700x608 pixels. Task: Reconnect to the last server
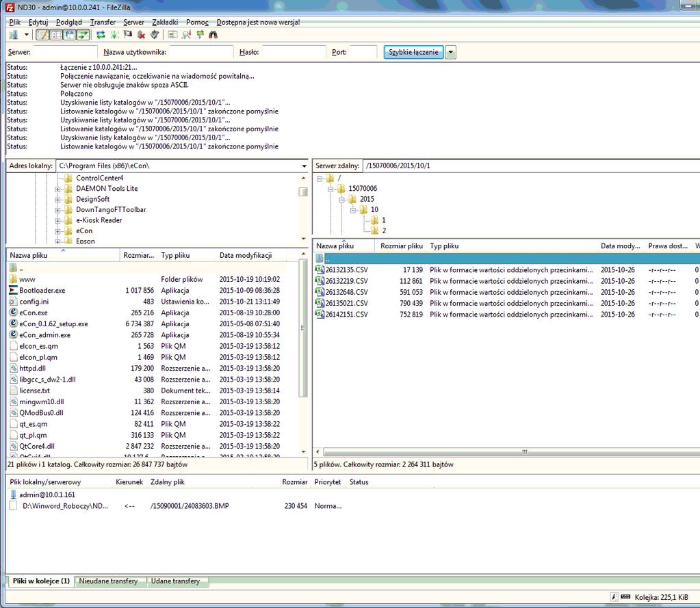(x=155, y=35)
